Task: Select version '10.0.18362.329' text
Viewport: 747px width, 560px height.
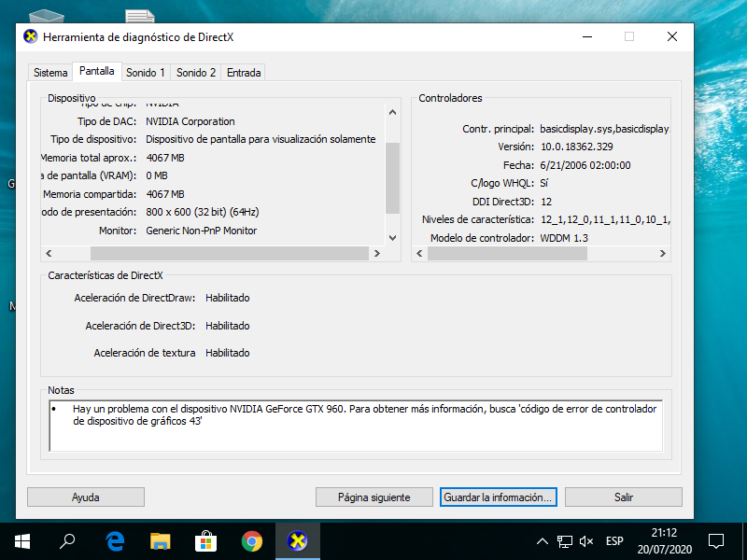Action: pos(576,147)
